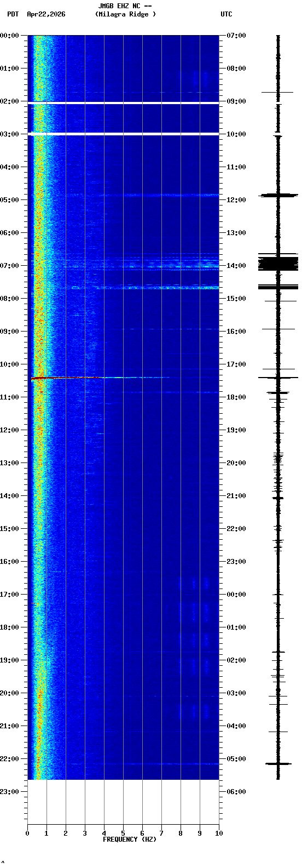302x868 pixels.
Task: Click the 19:00 label on PDT axis
Action: coord(9,660)
